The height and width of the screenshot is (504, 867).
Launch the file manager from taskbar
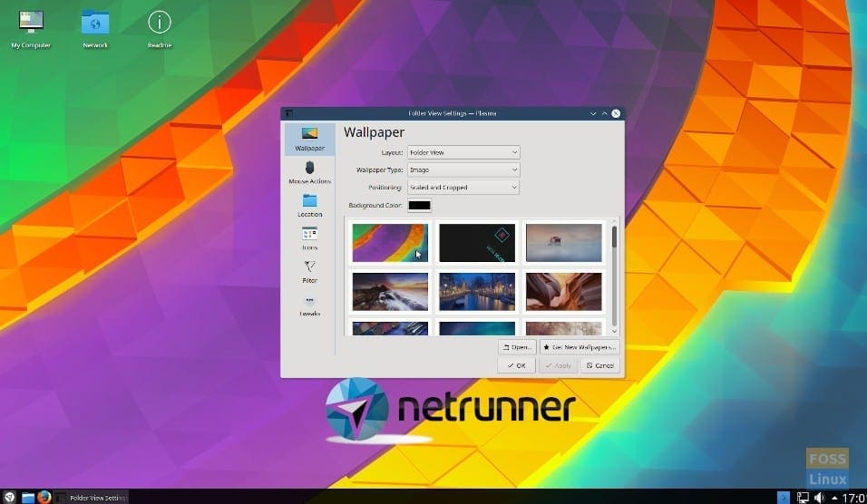tap(27, 497)
